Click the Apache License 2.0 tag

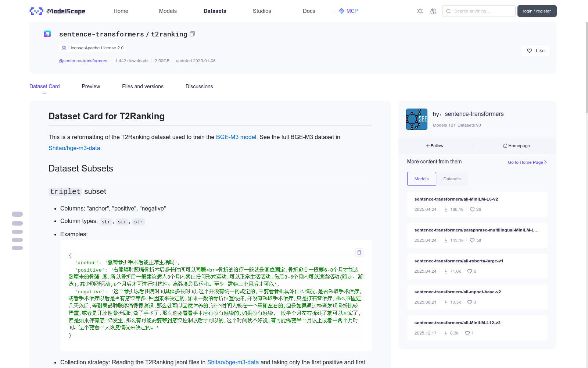92,48
